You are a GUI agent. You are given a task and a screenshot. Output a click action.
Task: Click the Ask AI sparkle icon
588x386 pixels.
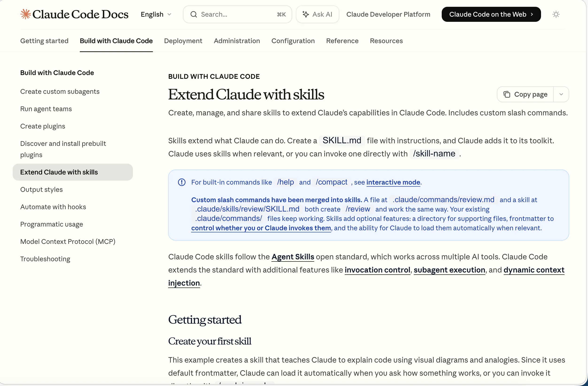pyautogui.click(x=306, y=14)
